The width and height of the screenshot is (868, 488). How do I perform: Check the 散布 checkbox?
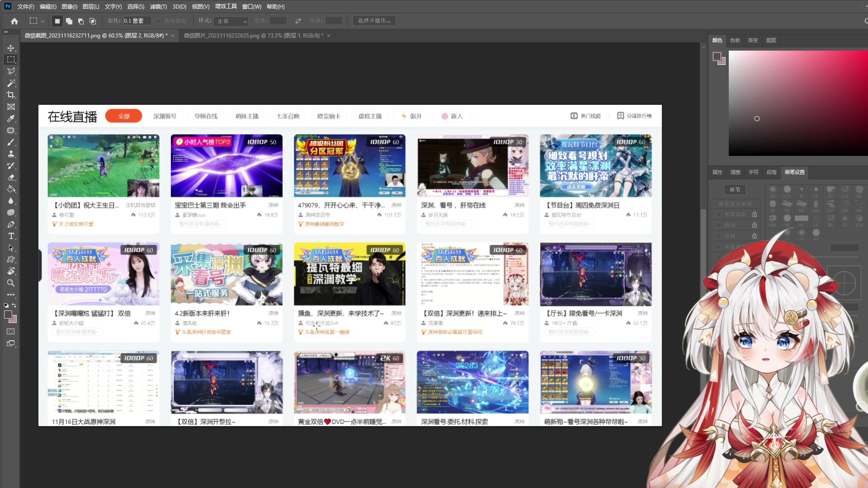(719, 225)
